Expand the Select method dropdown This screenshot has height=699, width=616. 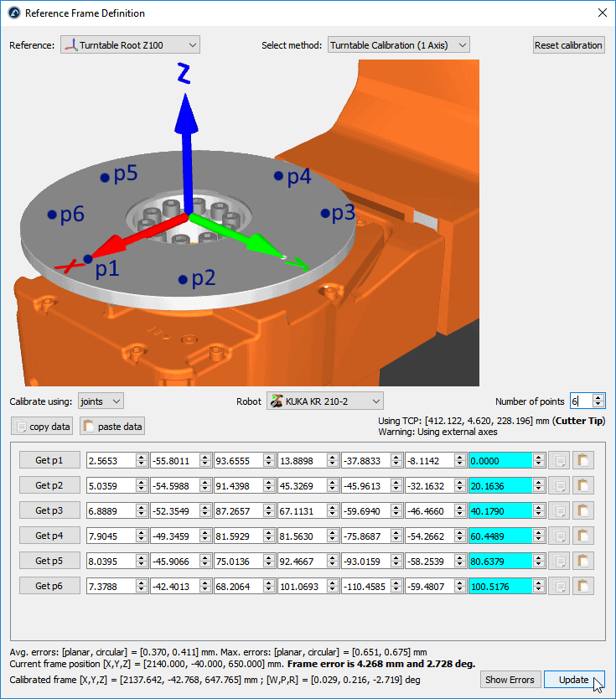398,45
